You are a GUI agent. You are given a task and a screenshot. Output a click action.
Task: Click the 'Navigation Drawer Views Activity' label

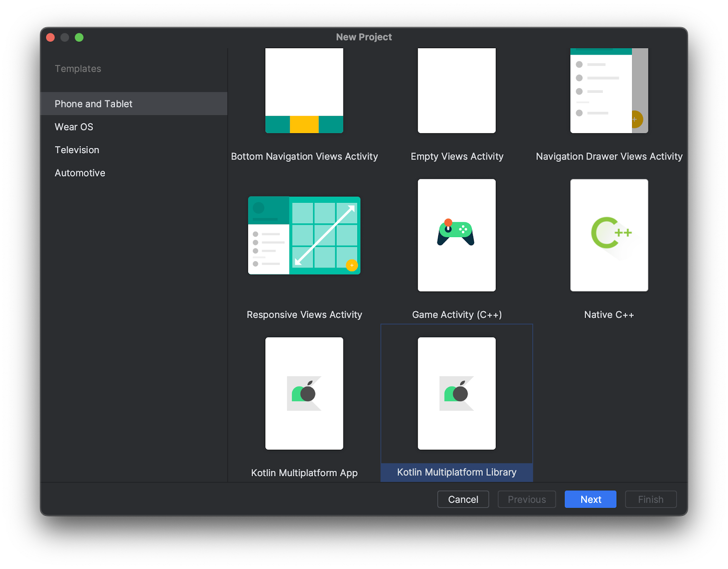point(609,156)
